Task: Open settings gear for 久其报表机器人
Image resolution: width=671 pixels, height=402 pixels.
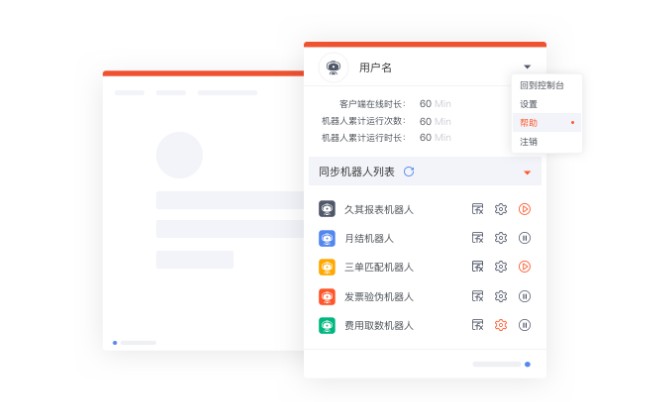Action: pyautogui.click(x=501, y=209)
